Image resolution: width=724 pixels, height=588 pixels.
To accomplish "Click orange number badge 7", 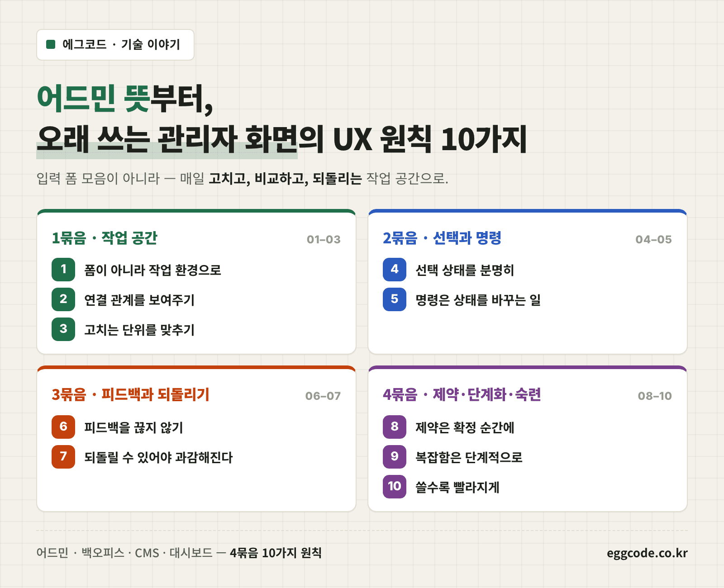I will (63, 457).
